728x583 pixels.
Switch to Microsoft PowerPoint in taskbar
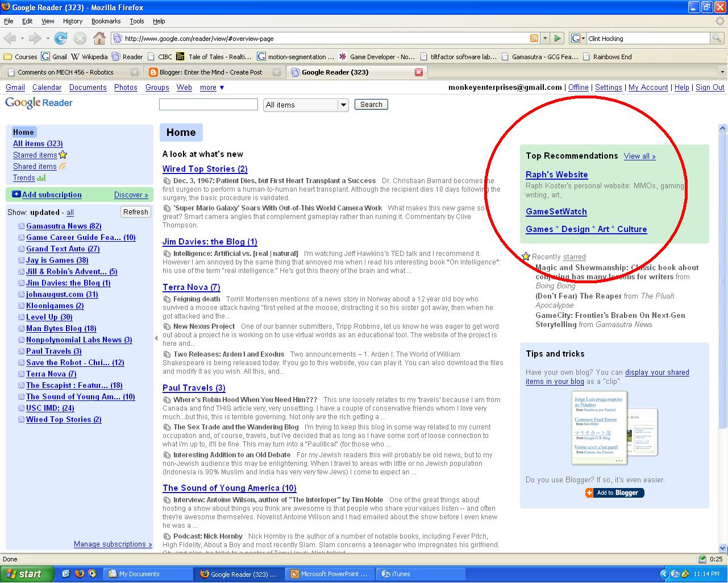click(x=331, y=574)
